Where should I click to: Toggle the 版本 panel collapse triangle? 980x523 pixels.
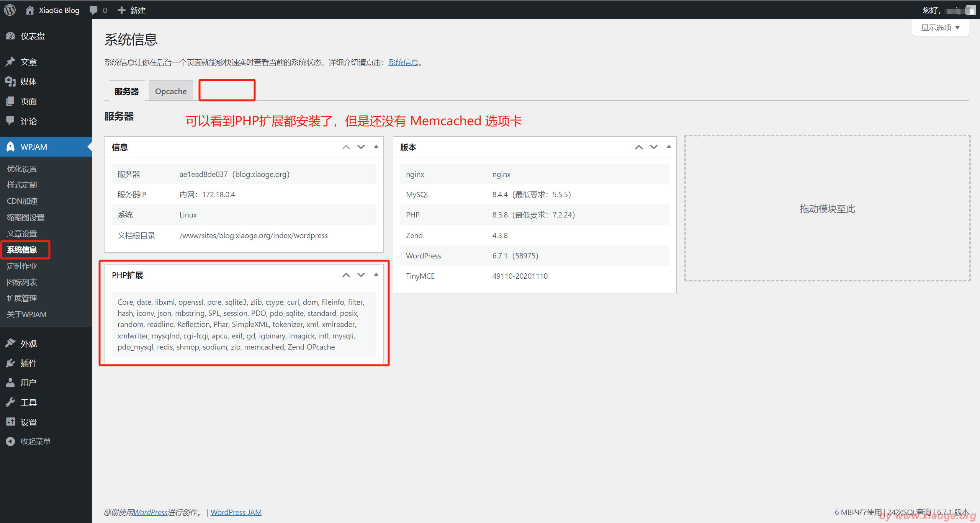[669, 147]
